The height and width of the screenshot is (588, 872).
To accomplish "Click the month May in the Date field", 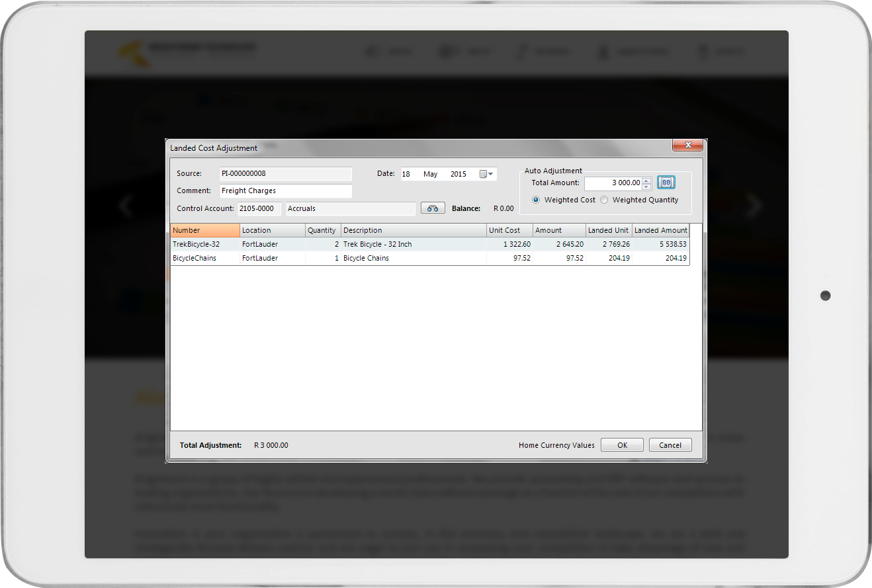I will 431,174.
